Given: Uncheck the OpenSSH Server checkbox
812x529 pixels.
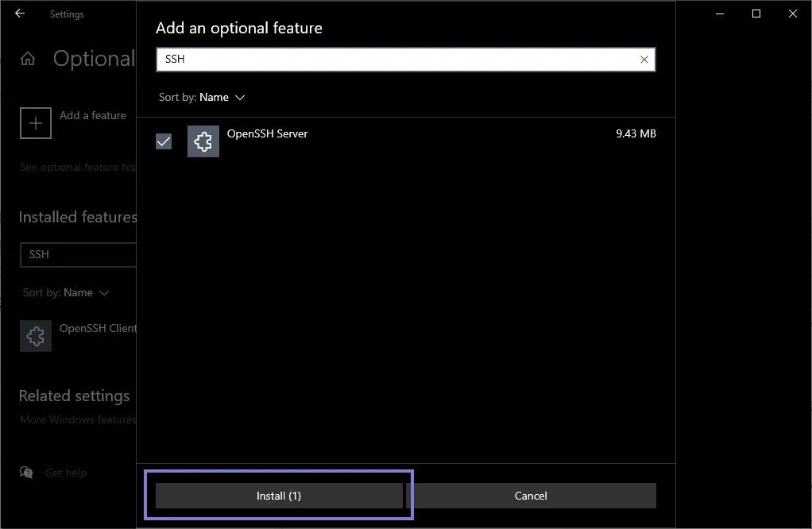Looking at the screenshot, I should (x=164, y=141).
